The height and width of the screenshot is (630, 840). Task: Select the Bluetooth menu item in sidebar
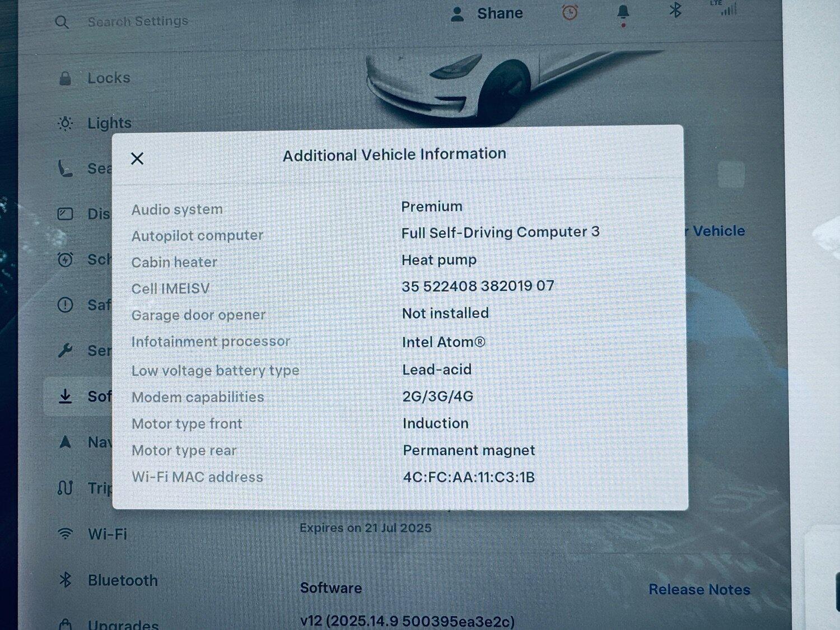click(122, 580)
